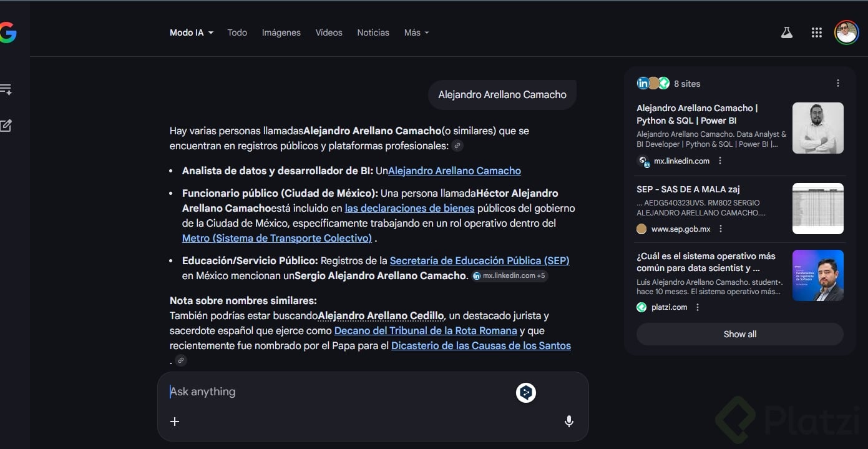Switch to the Videos tab
The height and width of the screenshot is (449, 868).
[x=329, y=32]
